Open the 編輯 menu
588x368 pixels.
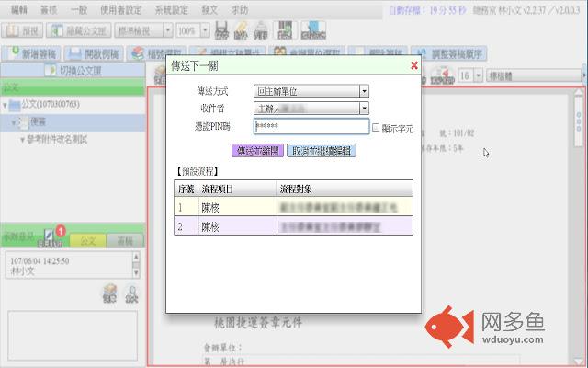coord(18,10)
